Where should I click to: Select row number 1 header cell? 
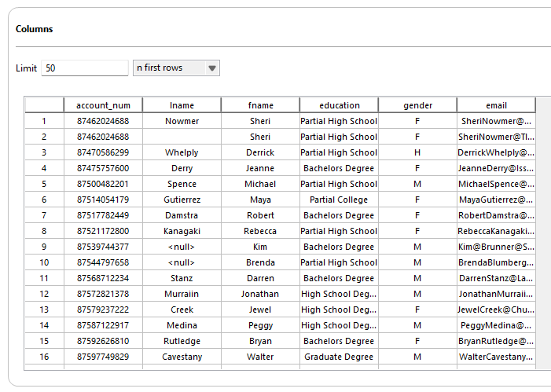(x=44, y=121)
